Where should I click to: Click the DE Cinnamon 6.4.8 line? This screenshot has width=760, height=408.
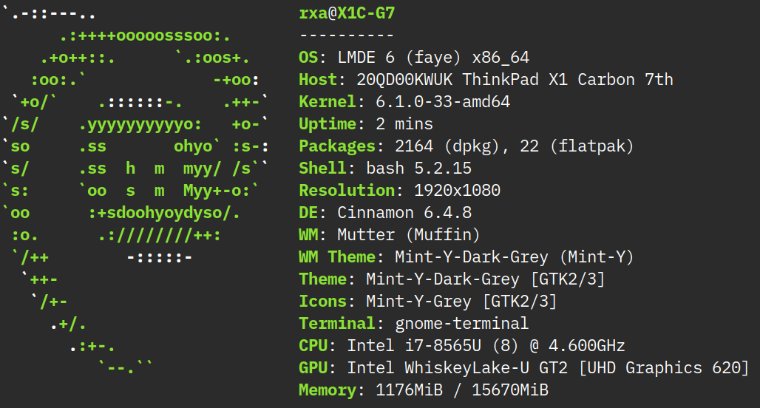click(386, 212)
